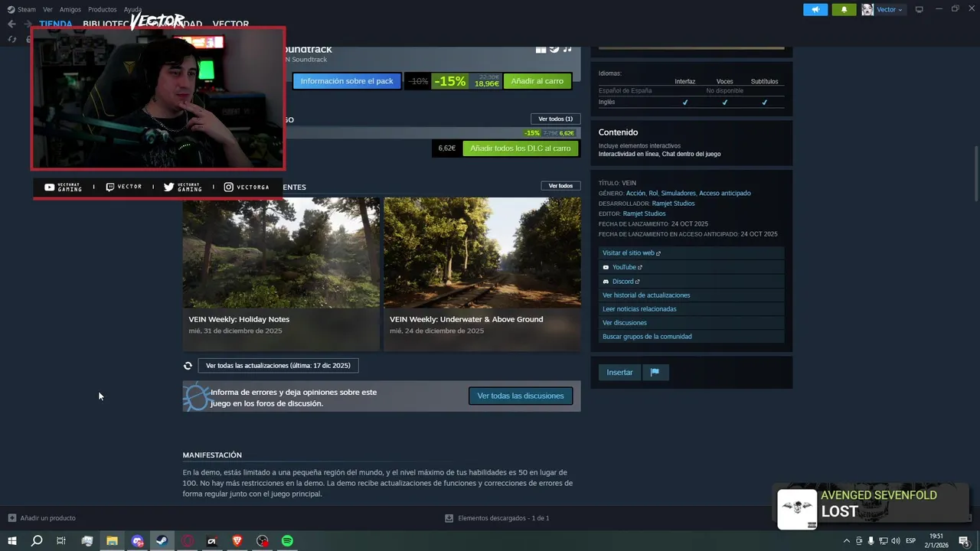Add soundtrack pack with Añadir al carro
Screen dimensions: 980x551
537,81
